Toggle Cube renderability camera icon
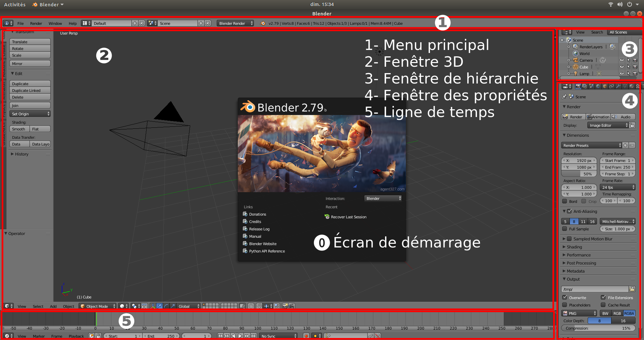The width and height of the screenshot is (644, 340). (x=635, y=67)
